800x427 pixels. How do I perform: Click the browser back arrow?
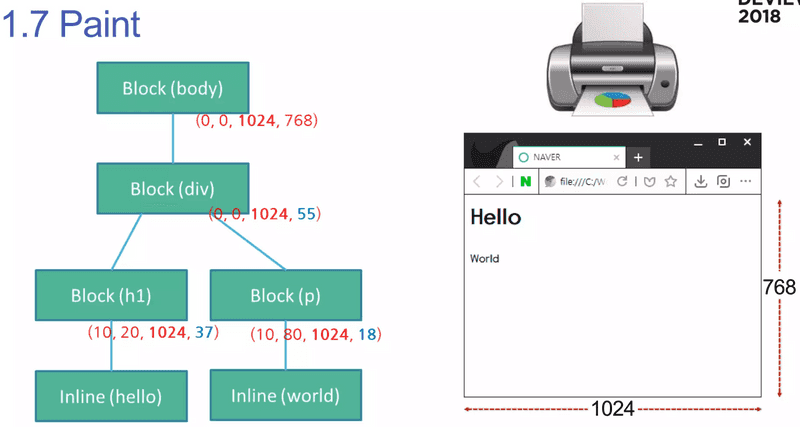[478, 182]
